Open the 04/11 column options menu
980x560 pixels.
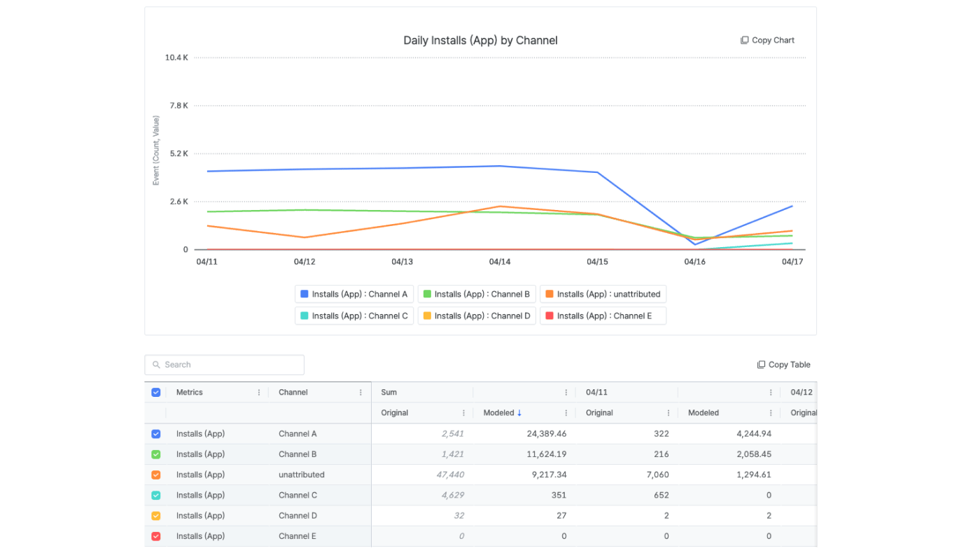point(771,393)
